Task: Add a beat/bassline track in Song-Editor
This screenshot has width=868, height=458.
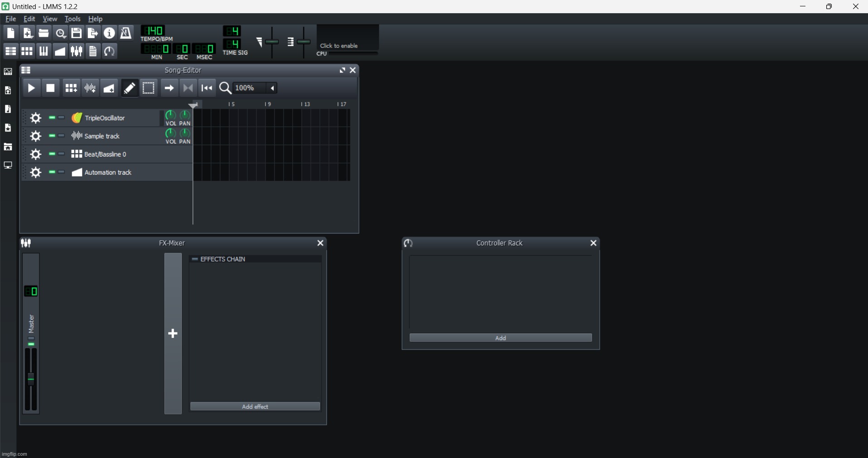Action: 71,88
